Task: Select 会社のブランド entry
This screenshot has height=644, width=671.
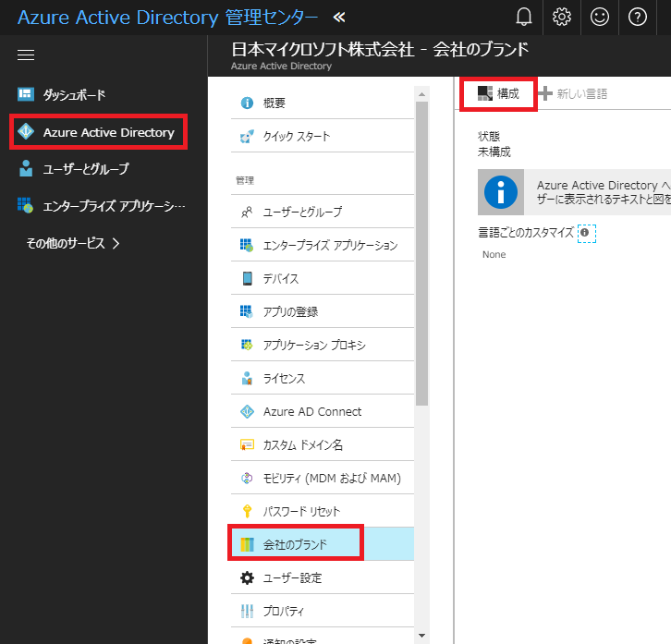Action: (323, 544)
